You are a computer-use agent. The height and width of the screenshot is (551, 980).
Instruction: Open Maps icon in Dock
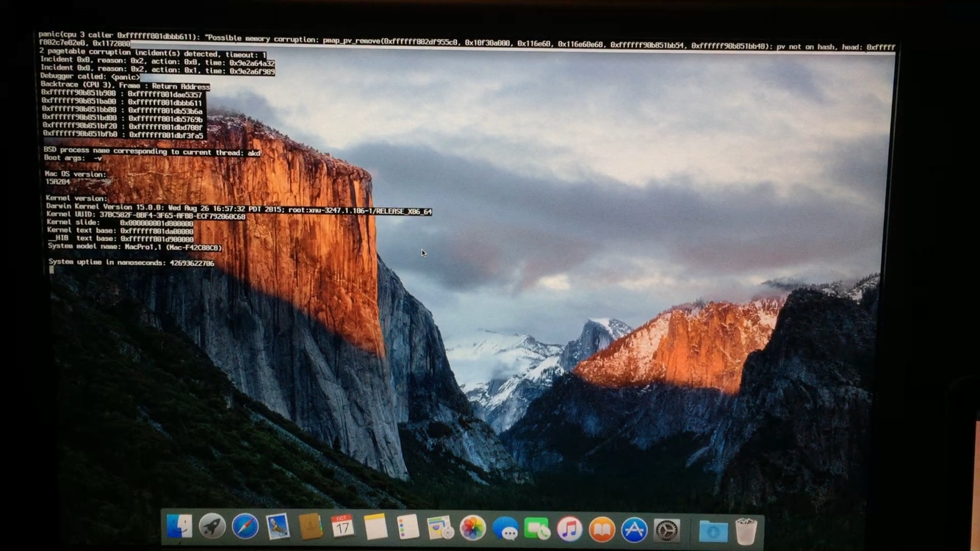coord(440,527)
